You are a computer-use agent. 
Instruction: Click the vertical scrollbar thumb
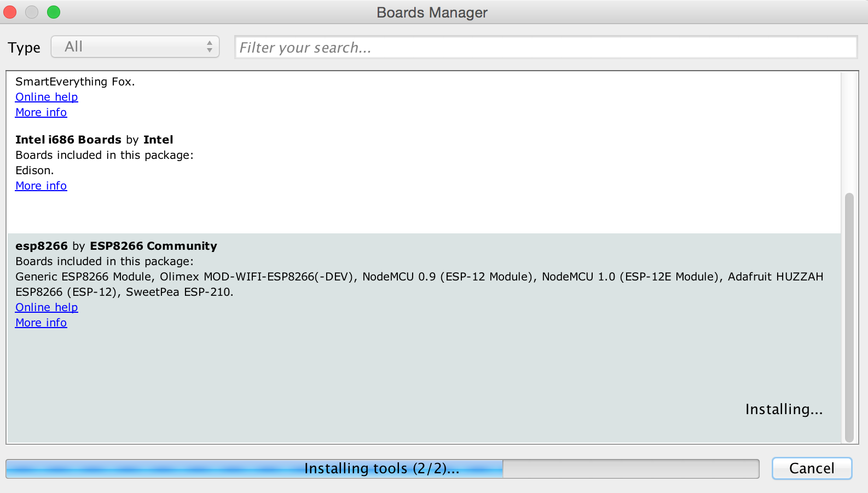pos(849,317)
